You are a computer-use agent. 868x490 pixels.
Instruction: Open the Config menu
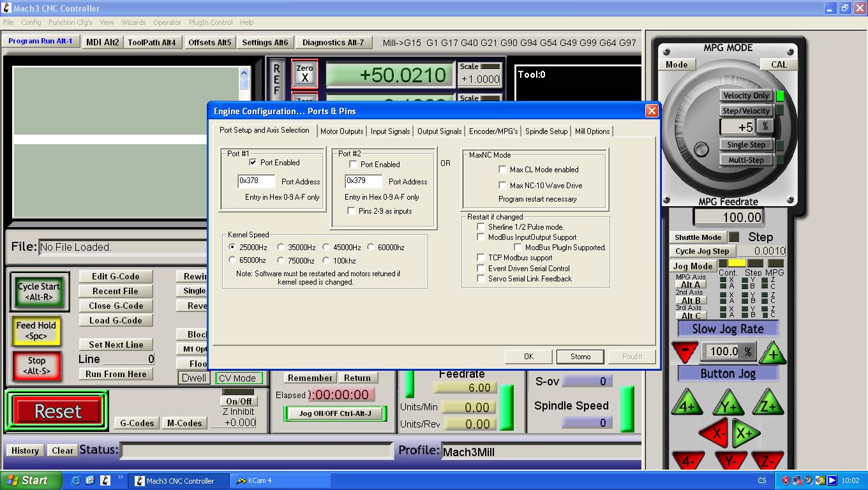pyautogui.click(x=31, y=22)
